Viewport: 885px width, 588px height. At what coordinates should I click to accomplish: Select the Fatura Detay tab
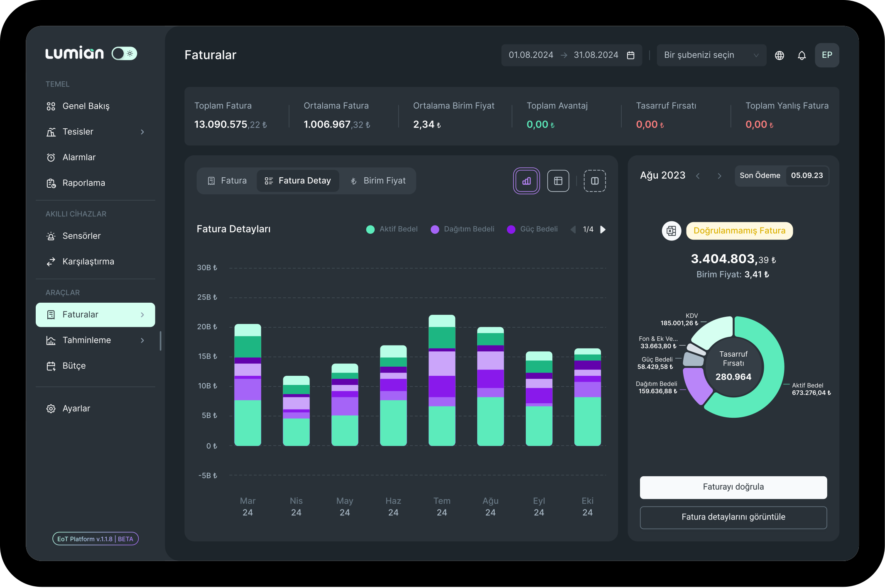tap(298, 181)
